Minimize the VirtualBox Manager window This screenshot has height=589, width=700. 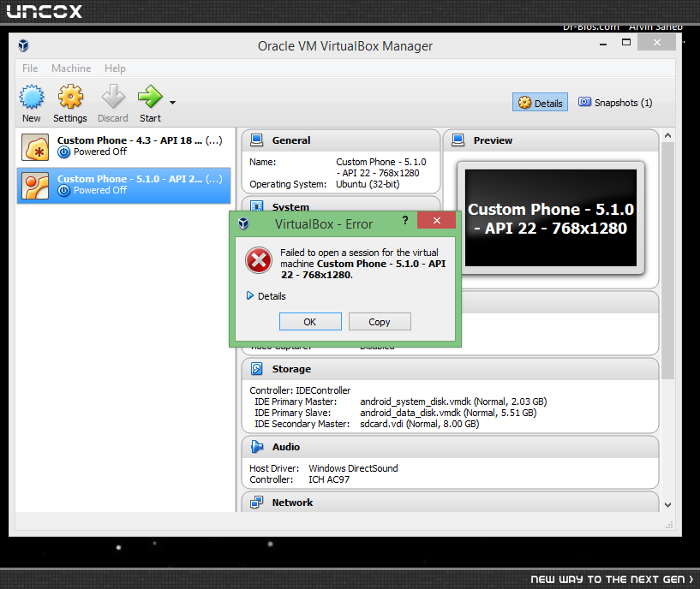[x=603, y=44]
